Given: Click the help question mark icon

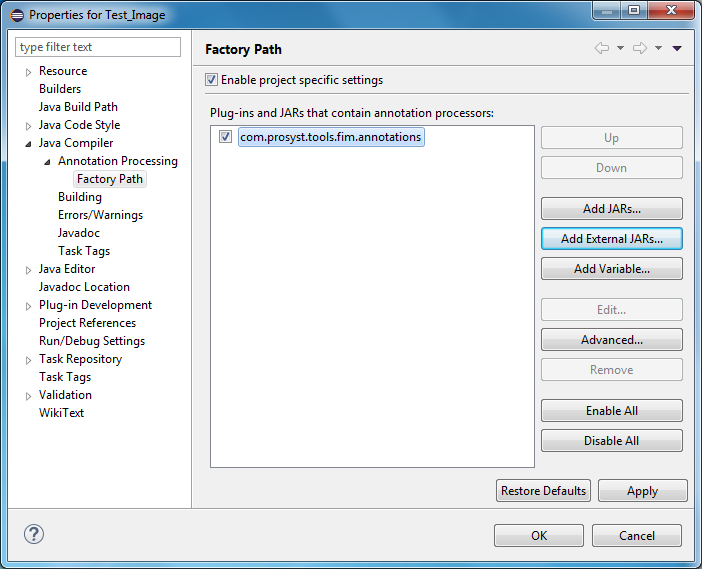Looking at the screenshot, I should click(x=33, y=534).
